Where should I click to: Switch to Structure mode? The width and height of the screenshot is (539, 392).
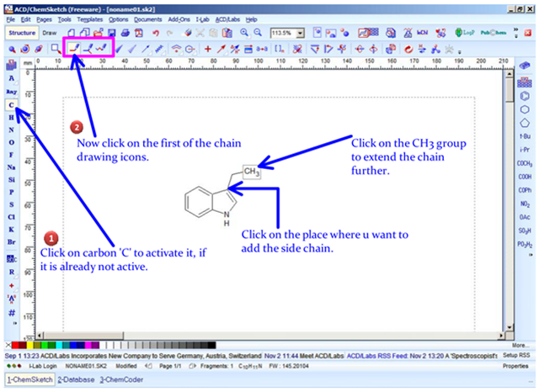click(22, 33)
